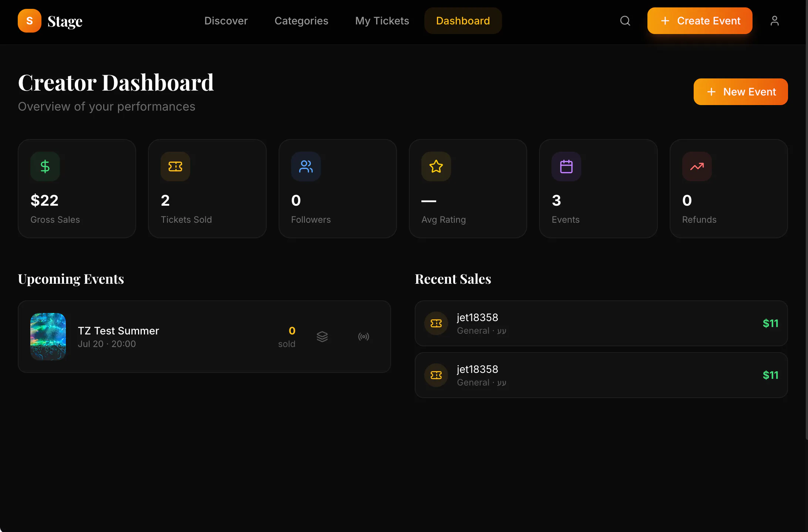Click the Upcoming Events heading

tap(71, 279)
